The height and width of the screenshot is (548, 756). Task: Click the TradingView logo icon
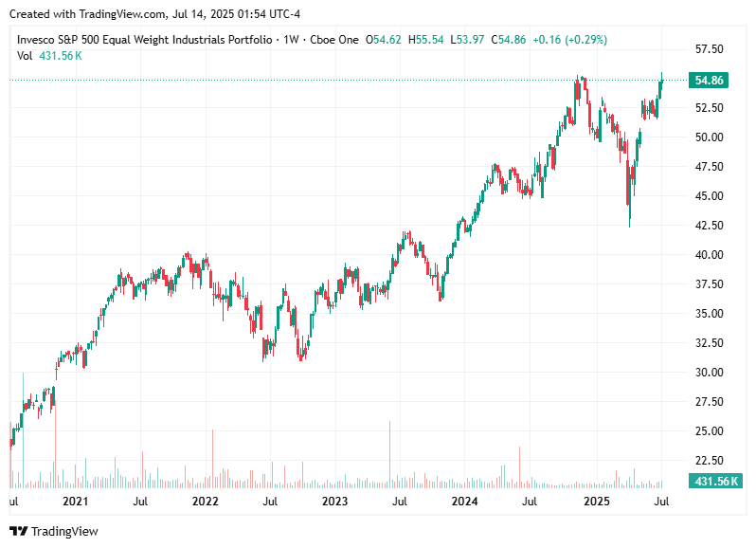tap(19, 531)
